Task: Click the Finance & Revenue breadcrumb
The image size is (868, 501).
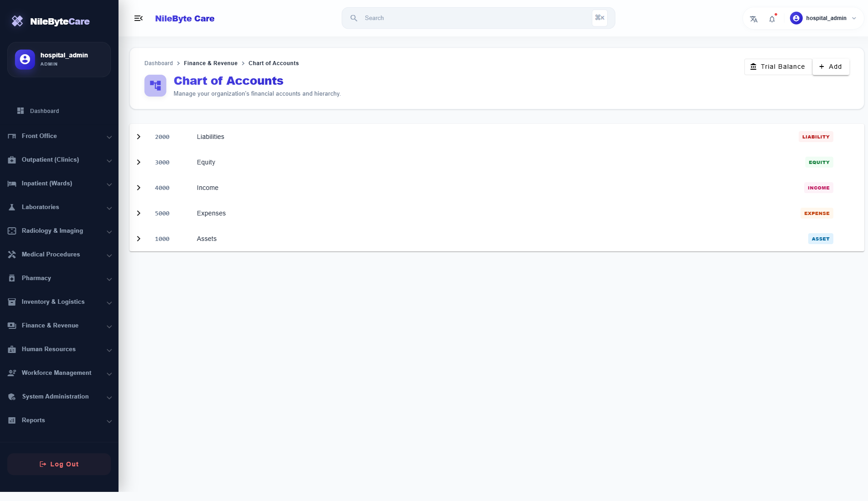Action: tap(211, 63)
